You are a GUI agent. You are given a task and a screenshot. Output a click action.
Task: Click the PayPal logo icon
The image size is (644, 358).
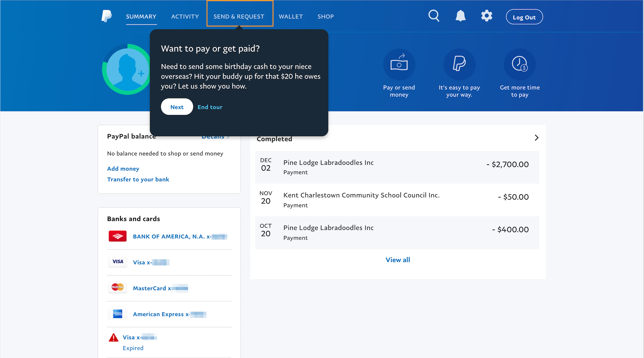pyautogui.click(x=106, y=16)
